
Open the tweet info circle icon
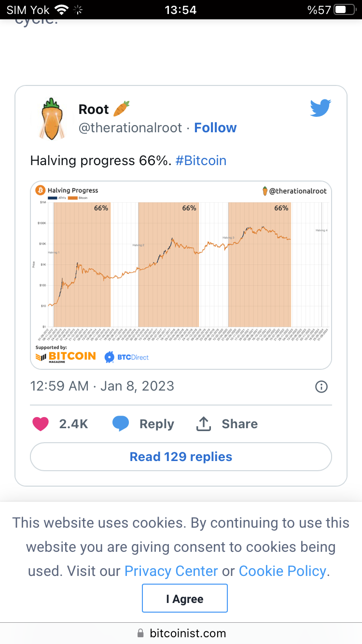tap(321, 386)
